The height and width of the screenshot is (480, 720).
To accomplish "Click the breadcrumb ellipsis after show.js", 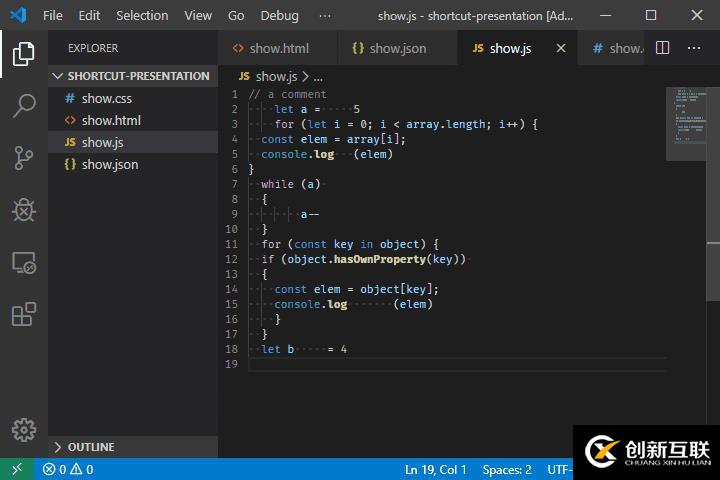I will (x=318, y=77).
